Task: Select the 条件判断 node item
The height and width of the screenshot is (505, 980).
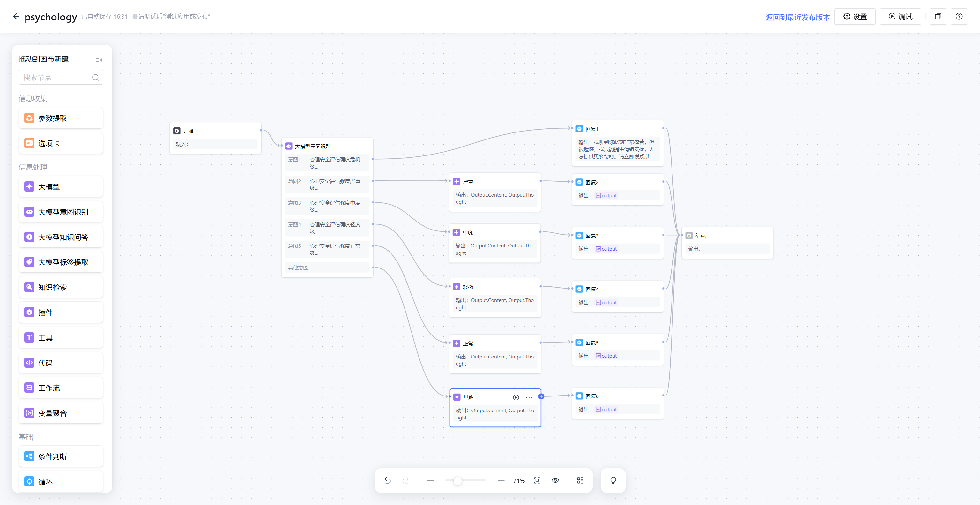Action: (61, 456)
